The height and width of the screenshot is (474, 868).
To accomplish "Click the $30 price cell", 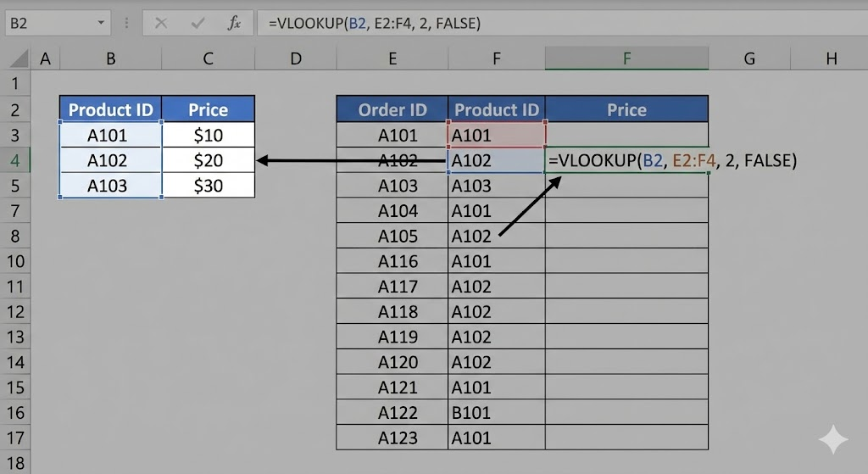I will (208, 185).
